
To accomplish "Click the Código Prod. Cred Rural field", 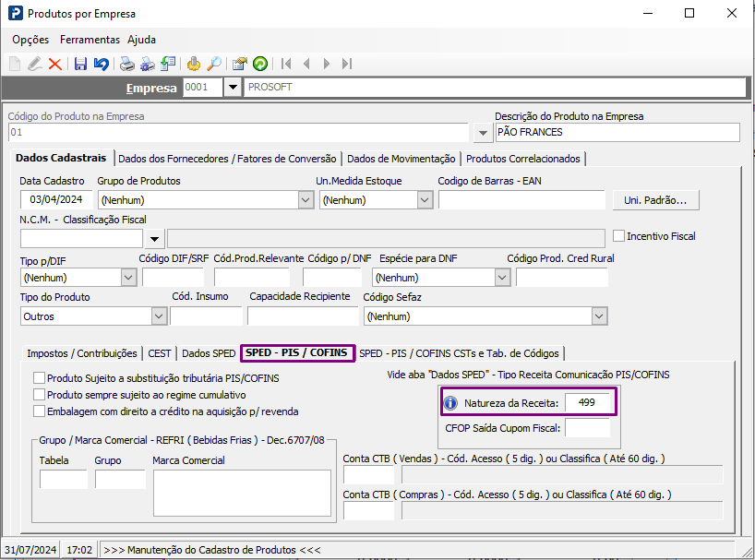I will pyautogui.click(x=562, y=278).
